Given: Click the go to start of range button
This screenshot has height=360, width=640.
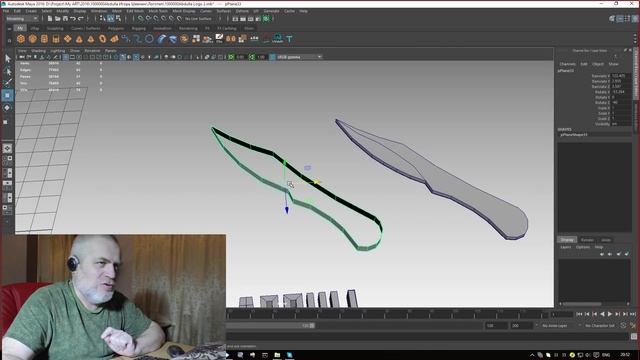Looking at the screenshot, I should coord(579,314).
